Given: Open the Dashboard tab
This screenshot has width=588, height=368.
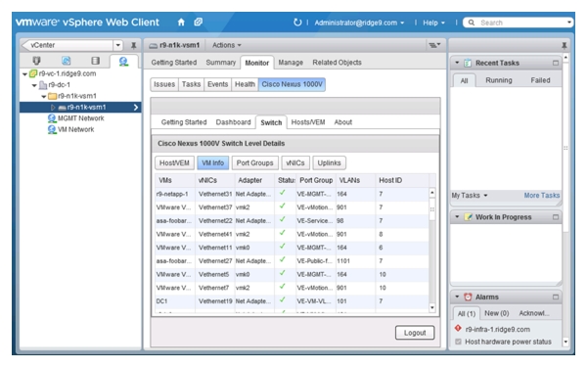Looking at the screenshot, I should click(233, 122).
